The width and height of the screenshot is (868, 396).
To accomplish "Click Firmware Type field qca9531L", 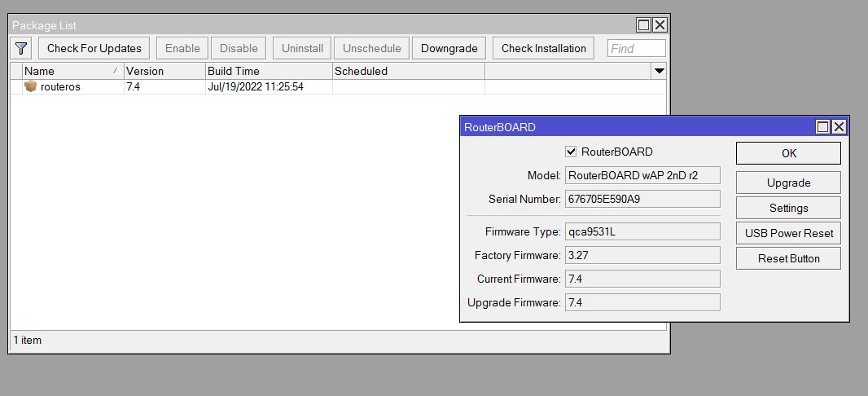I will (642, 232).
